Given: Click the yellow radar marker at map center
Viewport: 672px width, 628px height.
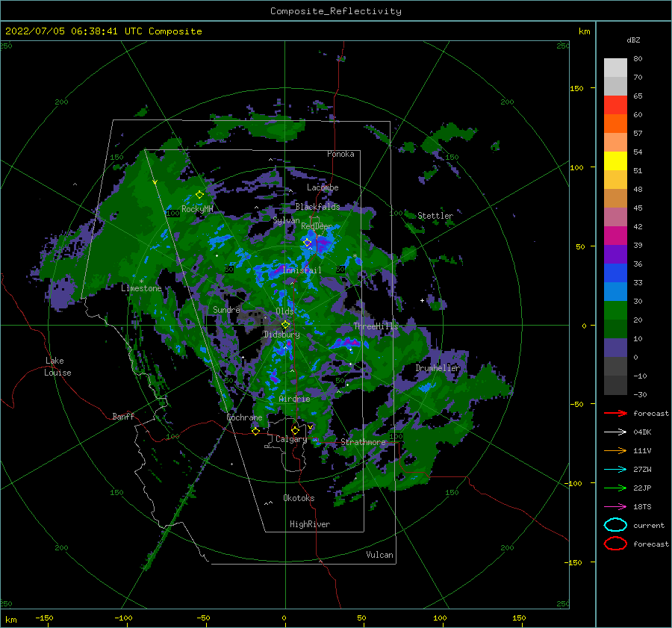Looking at the screenshot, I should pyautogui.click(x=285, y=325).
